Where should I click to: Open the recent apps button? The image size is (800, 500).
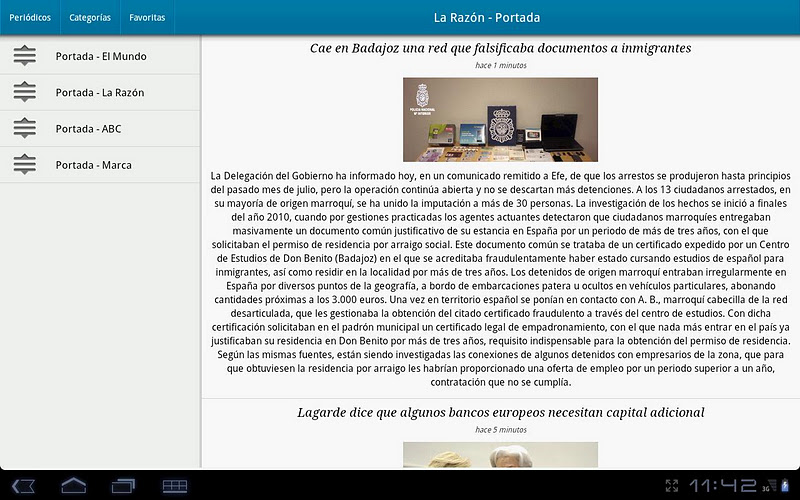pos(123,486)
